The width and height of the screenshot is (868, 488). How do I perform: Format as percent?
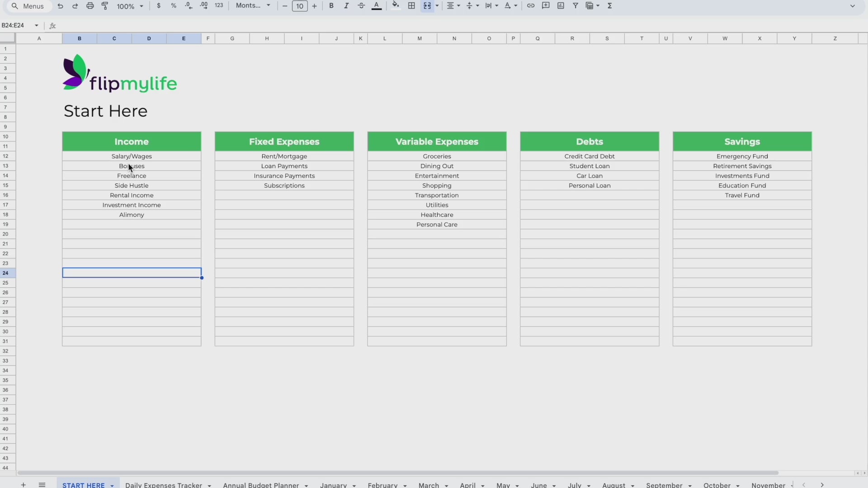point(174,6)
